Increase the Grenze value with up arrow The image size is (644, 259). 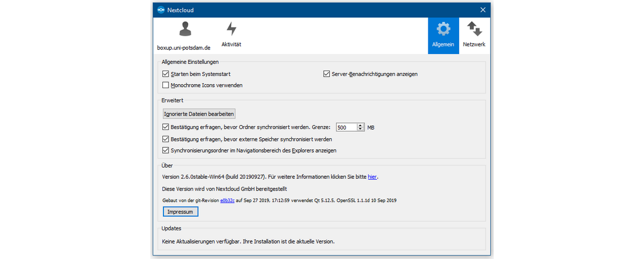[x=361, y=125]
